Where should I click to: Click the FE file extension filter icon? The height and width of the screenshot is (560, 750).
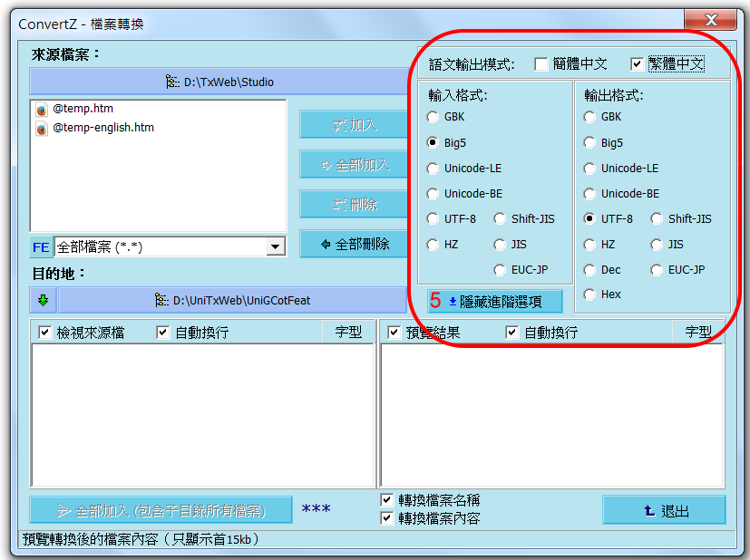(x=41, y=246)
